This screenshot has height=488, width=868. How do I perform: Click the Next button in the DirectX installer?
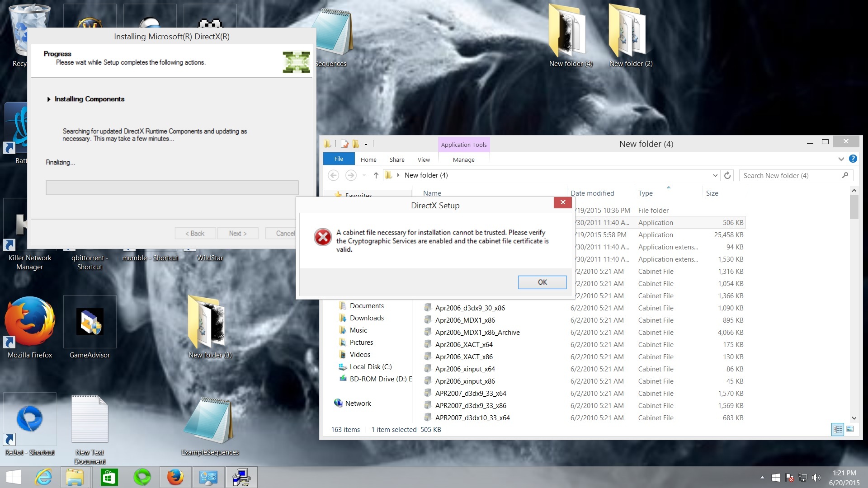237,233
